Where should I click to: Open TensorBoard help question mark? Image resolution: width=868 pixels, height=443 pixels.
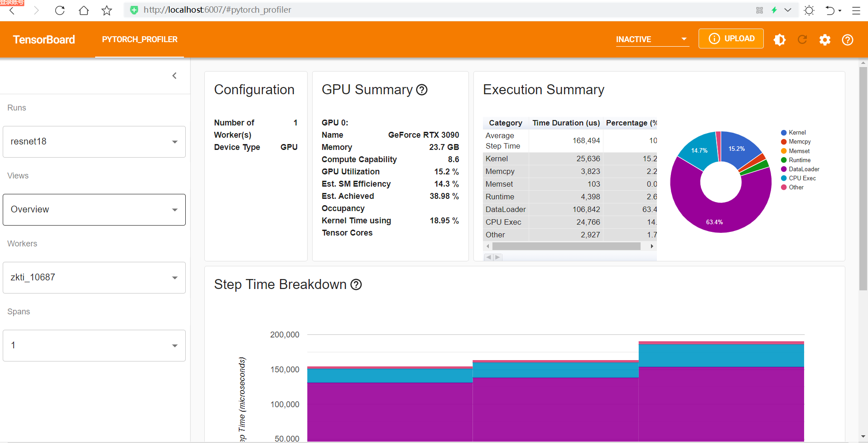[848, 40]
